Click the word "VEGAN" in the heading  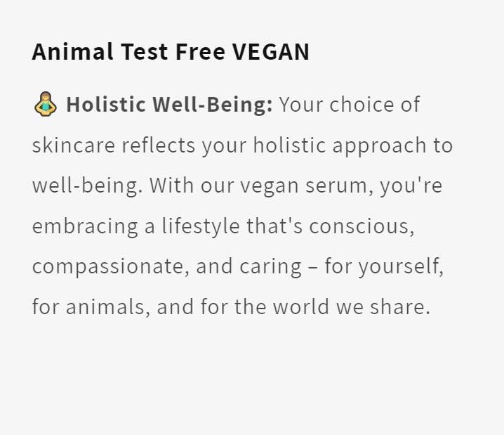point(270,52)
